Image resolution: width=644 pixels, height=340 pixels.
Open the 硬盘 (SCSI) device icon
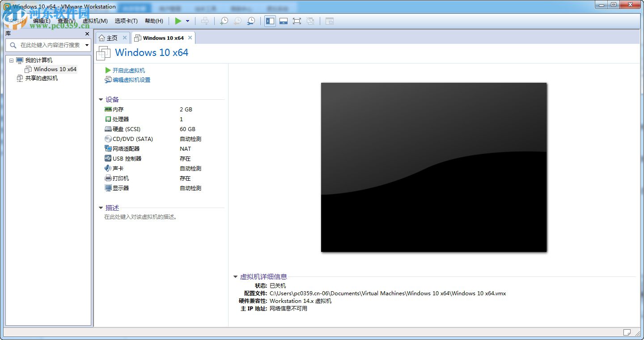click(x=108, y=129)
